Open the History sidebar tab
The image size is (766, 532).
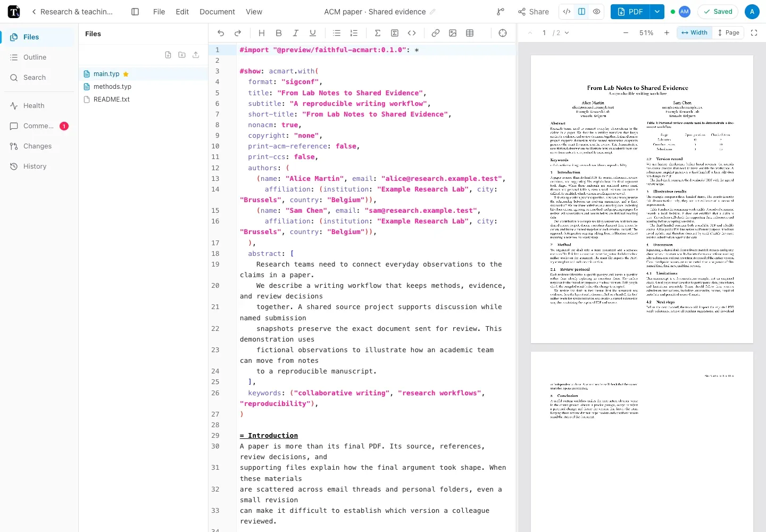point(39,166)
